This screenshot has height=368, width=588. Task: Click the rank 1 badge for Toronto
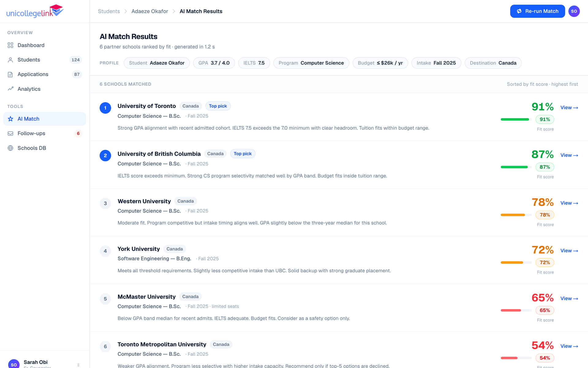[x=105, y=108]
